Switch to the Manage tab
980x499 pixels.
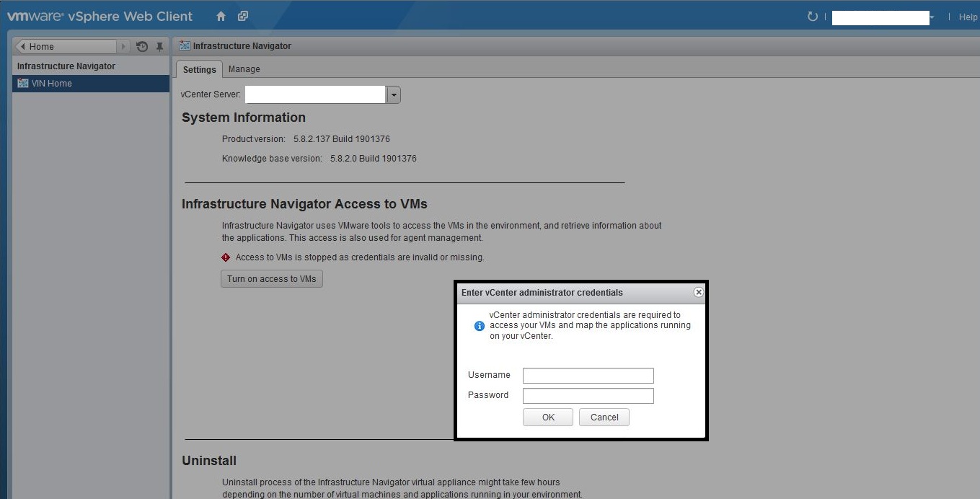(244, 69)
